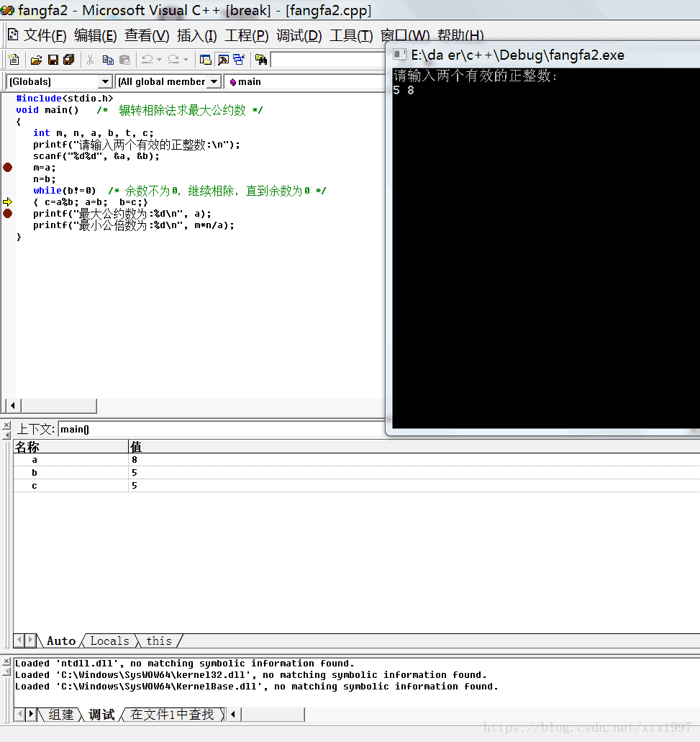Click the scanf("%d%d", &a, &b); code line
The image size is (700, 742).
(x=96, y=155)
